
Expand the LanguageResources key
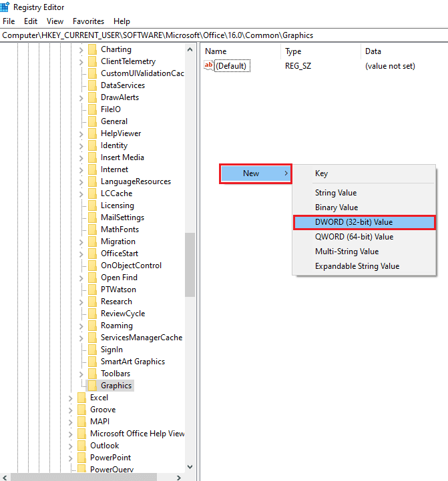coord(81,182)
